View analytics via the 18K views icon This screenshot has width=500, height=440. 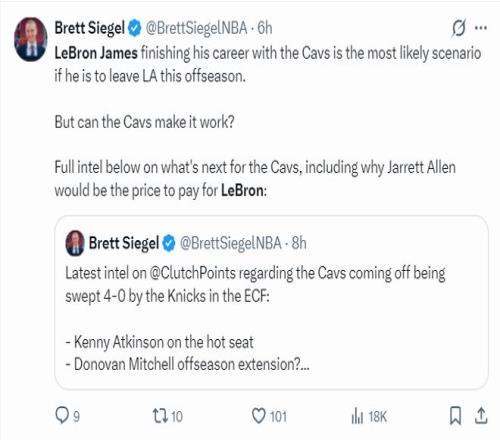(x=357, y=416)
